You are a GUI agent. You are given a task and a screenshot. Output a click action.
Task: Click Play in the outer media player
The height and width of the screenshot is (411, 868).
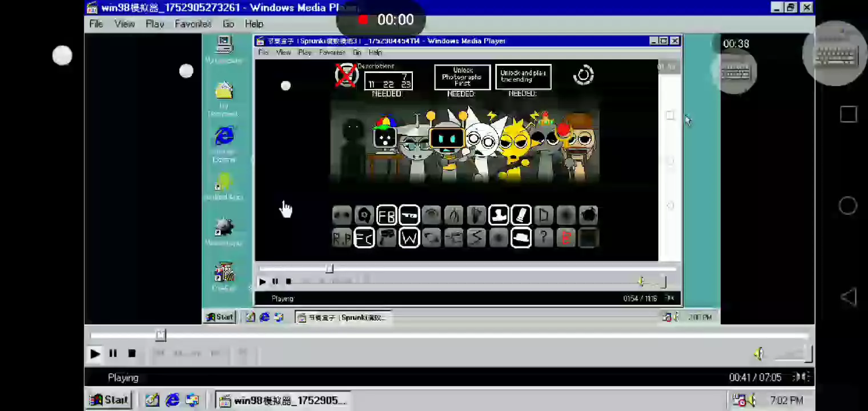coord(95,354)
